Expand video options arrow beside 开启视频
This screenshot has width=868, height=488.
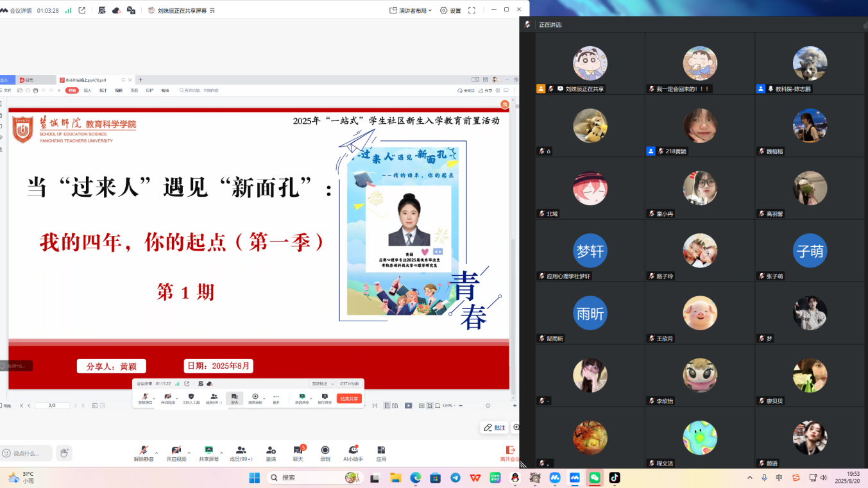pos(189,452)
